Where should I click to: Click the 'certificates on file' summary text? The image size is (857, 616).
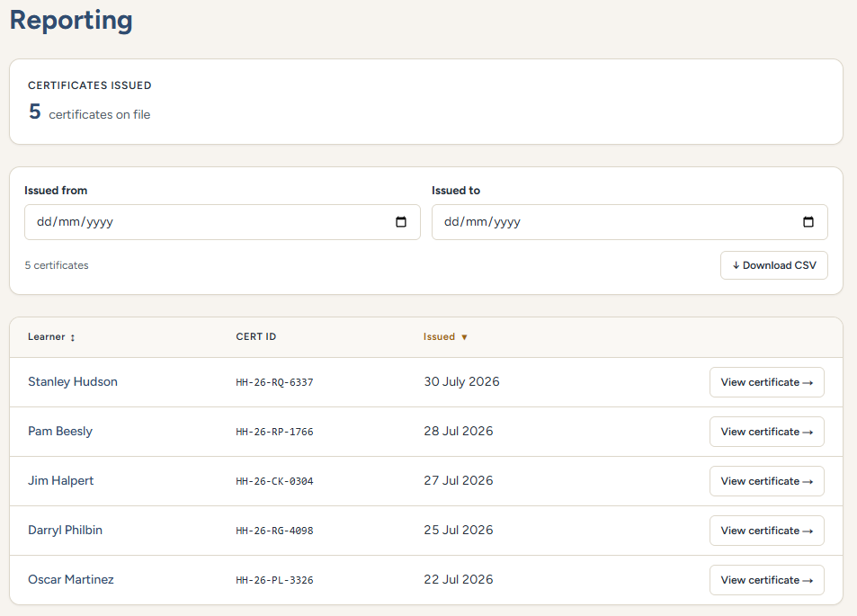[100, 114]
